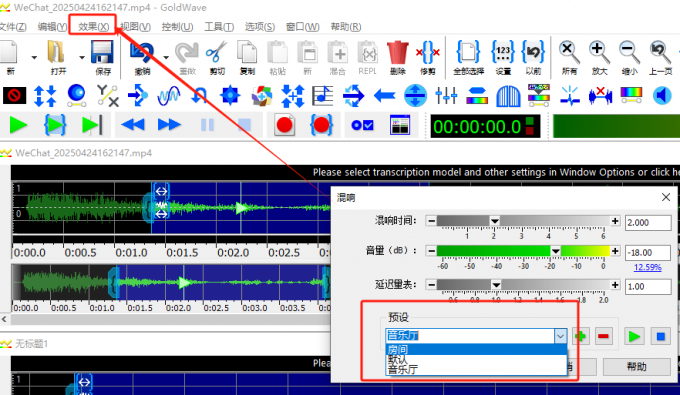The height and width of the screenshot is (395, 680).
Task: Click the Zoom In magnifier icon
Action: coord(599,52)
